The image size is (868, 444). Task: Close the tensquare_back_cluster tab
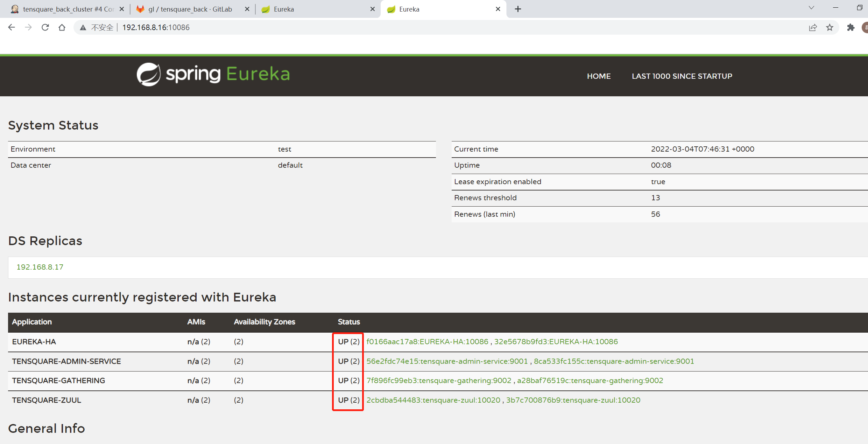[122, 9]
